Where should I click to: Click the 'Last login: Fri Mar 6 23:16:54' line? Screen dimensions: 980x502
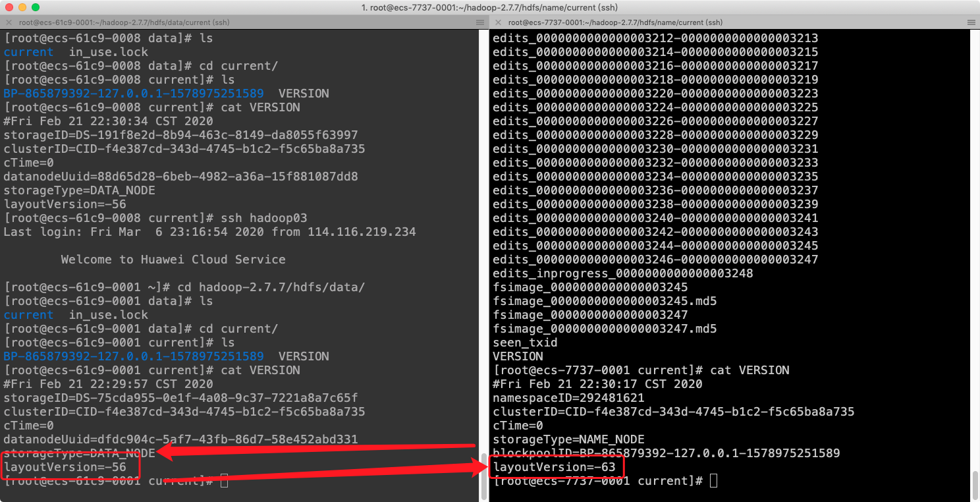click(x=210, y=232)
